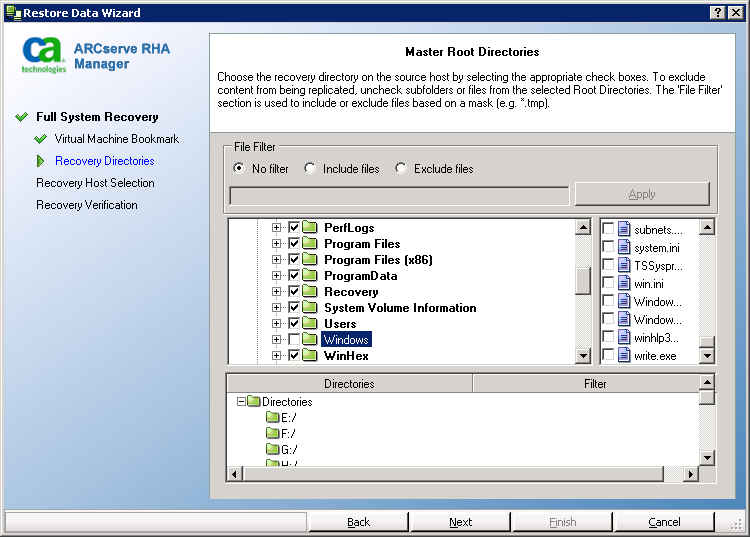Click the Filter column header
This screenshot has height=537, width=750.
coord(594,384)
